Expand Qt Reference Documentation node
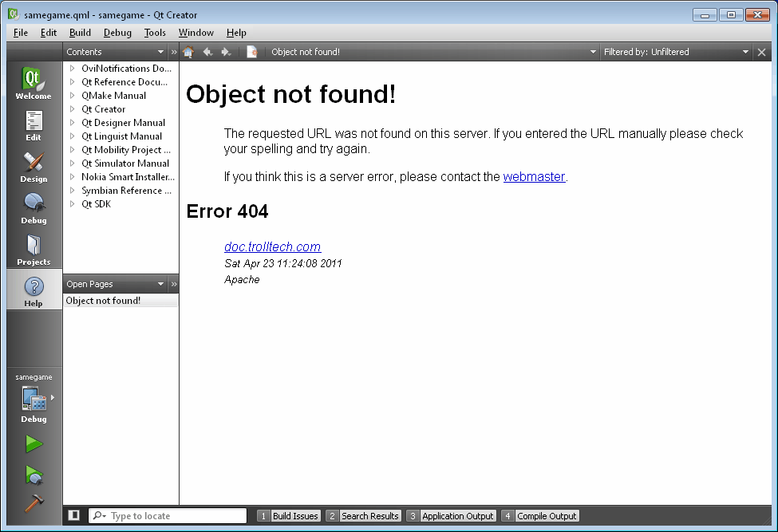The height and width of the screenshot is (532, 778). coord(72,82)
